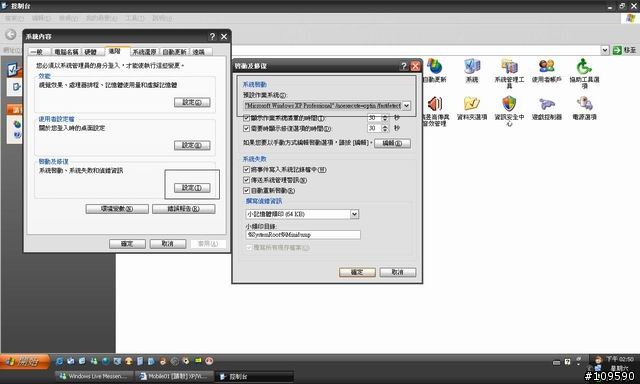This screenshot has width=640, height=384.
Task: Click the OS list time seconds field
Action: click(x=374, y=118)
